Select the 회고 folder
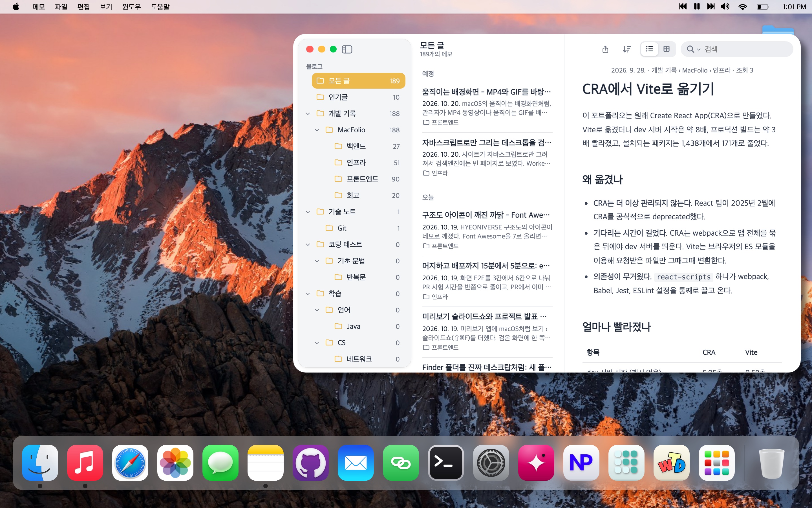 [358, 195]
